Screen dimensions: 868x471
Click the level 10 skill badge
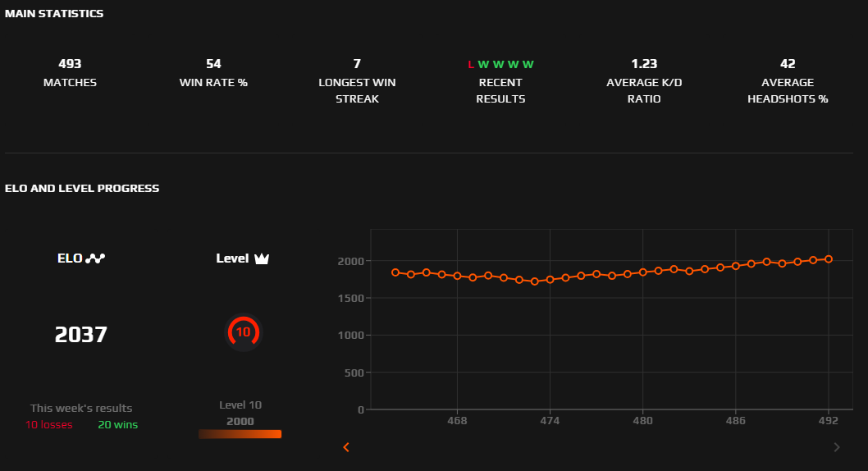pyautogui.click(x=243, y=332)
